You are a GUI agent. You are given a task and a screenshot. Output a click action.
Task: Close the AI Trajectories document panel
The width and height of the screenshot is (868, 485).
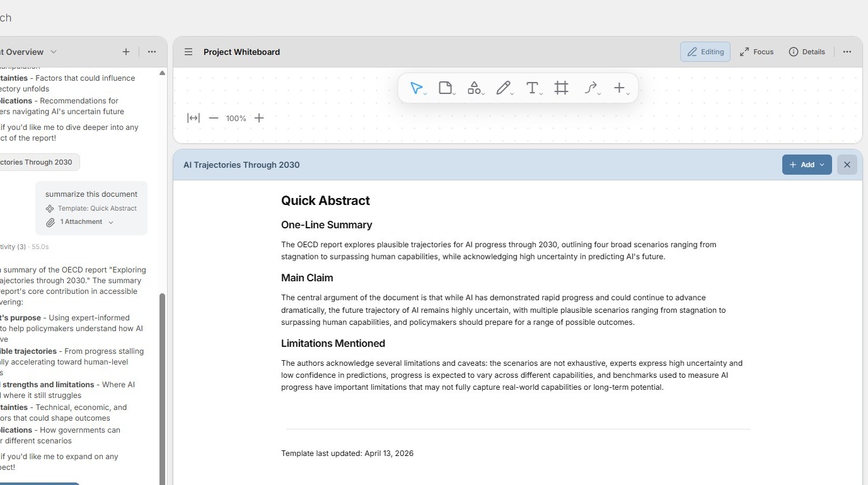pos(847,165)
